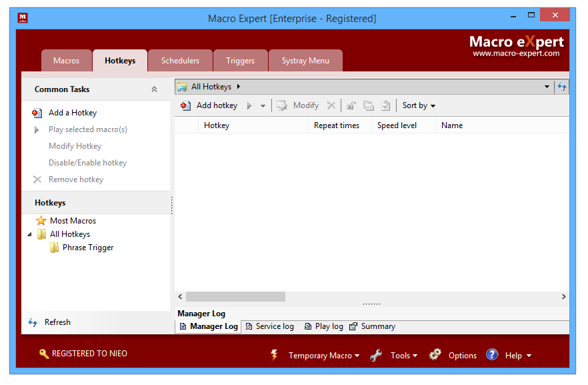The image size is (588, 385).
Task: Expand the All Hotkeys breadcrumb arrow
Action: point(239,87)
